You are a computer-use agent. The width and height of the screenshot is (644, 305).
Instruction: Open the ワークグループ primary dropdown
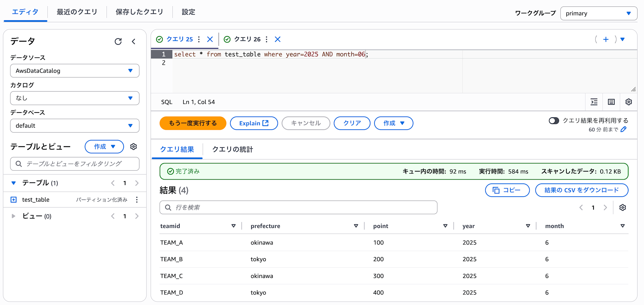click(x=599, y=14)
